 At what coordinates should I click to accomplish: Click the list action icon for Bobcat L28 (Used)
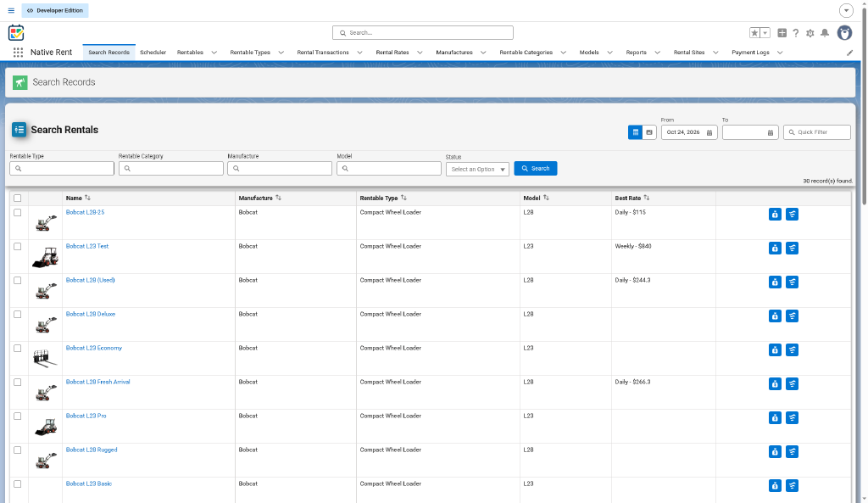point(793,282)
